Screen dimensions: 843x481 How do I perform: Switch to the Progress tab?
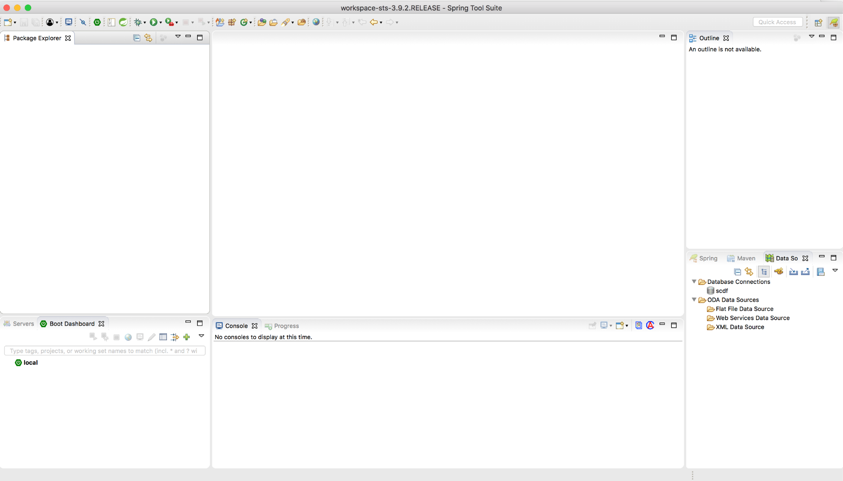tap(282, 326)
